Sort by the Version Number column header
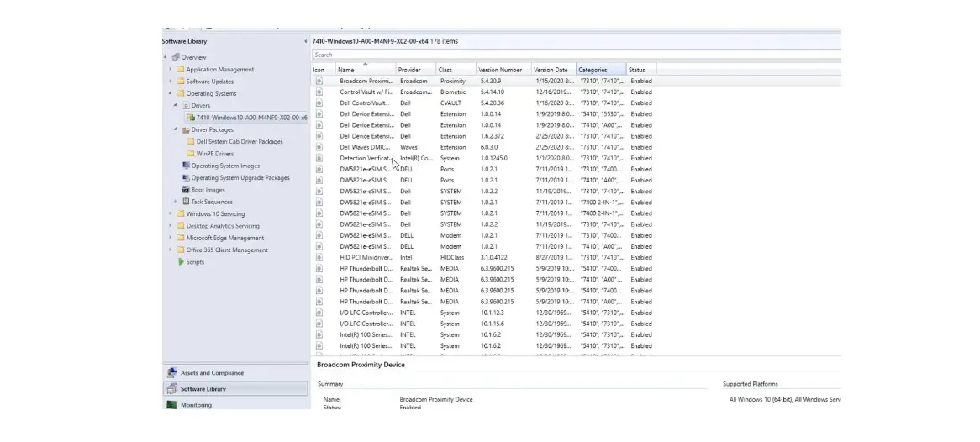Viewport: 980px width, 442px height. click(x=503, y=70)
